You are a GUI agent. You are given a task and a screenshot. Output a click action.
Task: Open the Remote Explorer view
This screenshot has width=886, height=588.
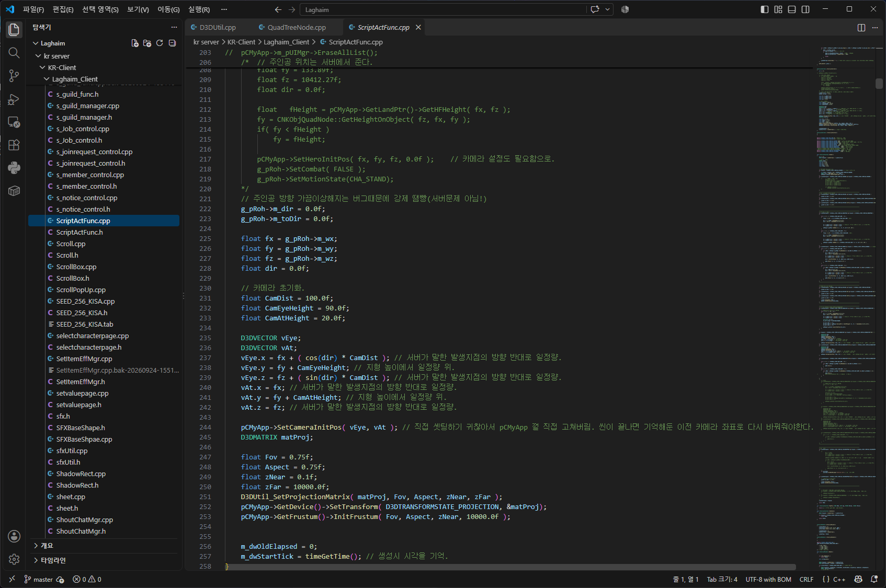coord(14,122)
